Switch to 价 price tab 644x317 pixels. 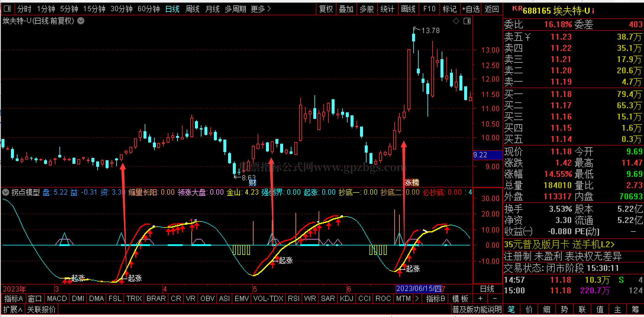[529, 310]
